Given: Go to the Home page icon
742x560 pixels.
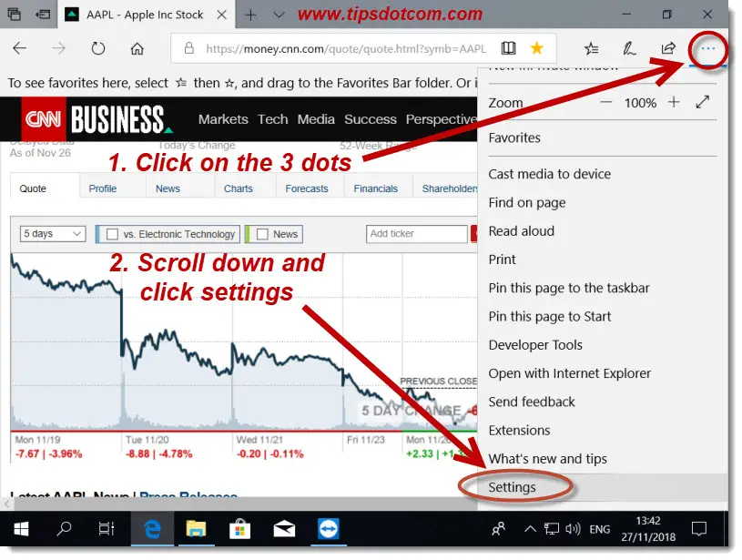Looking at the screenshot, I should coord(137,48).
